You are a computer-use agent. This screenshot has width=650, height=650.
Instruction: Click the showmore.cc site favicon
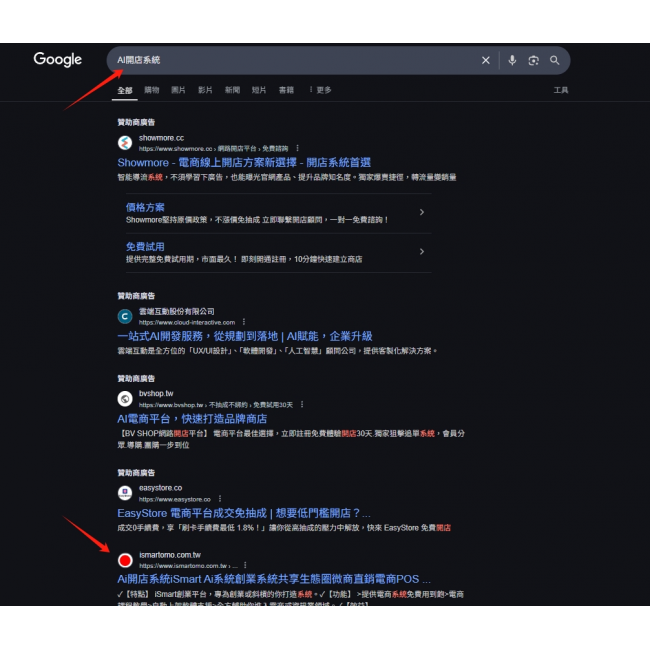125,143
